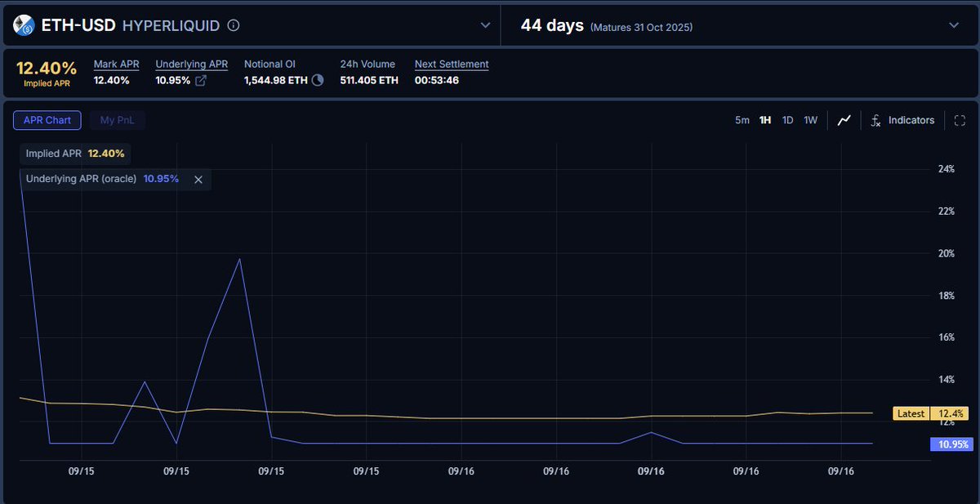The height and width of the screenshot is (504, 980).
Task: Switch to the APR Chart tab
Action: click(x=47, y=120)
